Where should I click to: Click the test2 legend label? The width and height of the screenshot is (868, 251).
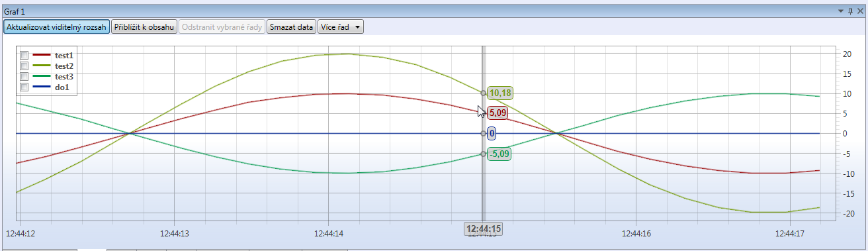64,66
